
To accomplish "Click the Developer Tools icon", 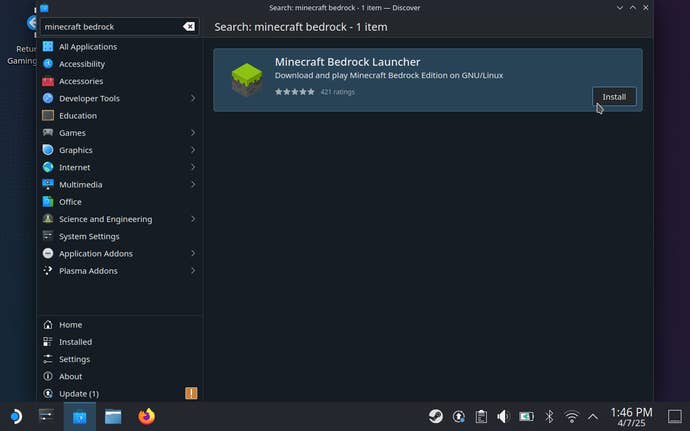I will coord(48,98).
